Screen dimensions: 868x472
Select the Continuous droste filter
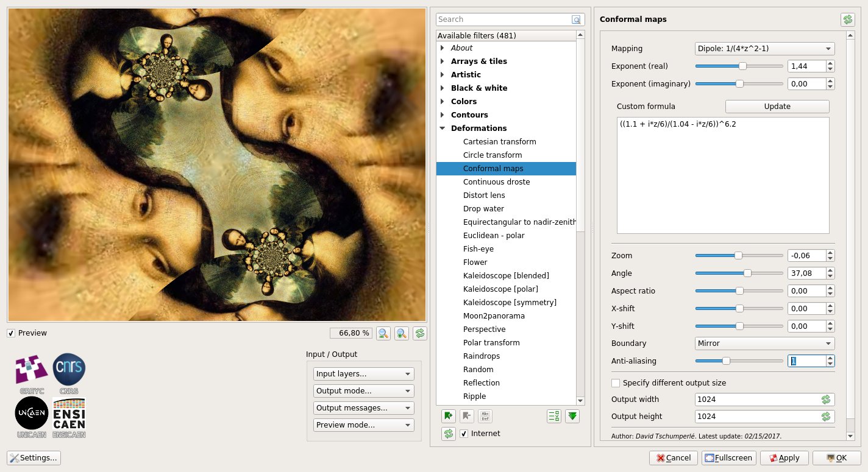click(x=496, y=182)
